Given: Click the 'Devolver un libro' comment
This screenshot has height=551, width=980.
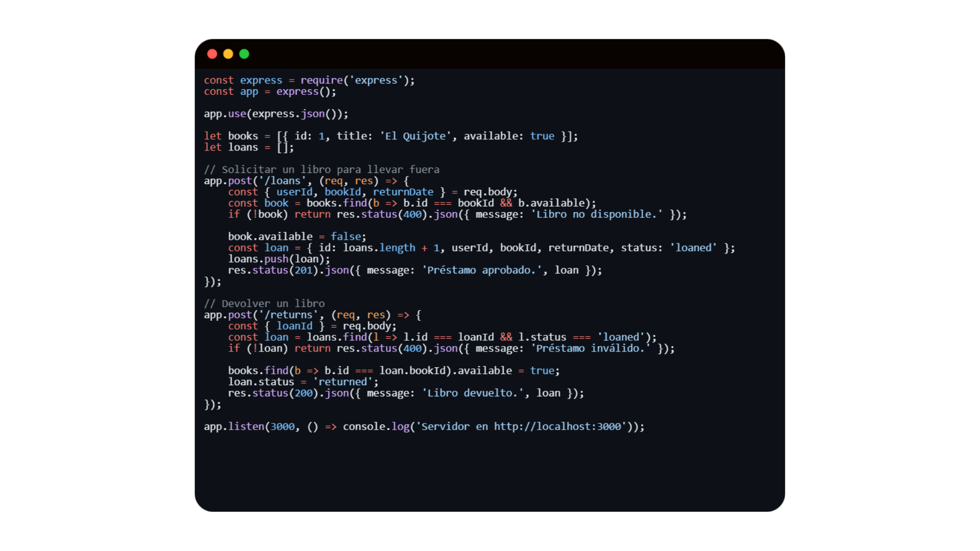Looking at the screenshot, I should tap(264, 304).
